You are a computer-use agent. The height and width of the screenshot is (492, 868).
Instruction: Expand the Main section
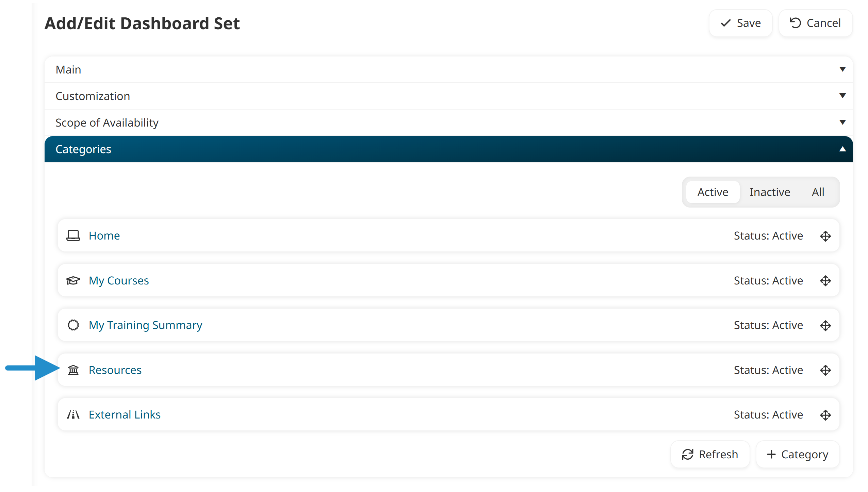pos(448,69)
